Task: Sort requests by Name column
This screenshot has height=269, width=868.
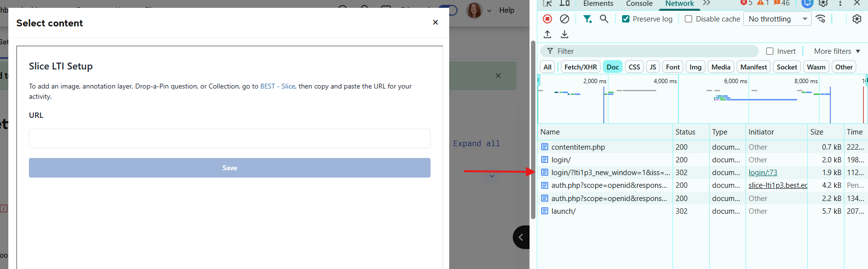Action: [605, 132]
